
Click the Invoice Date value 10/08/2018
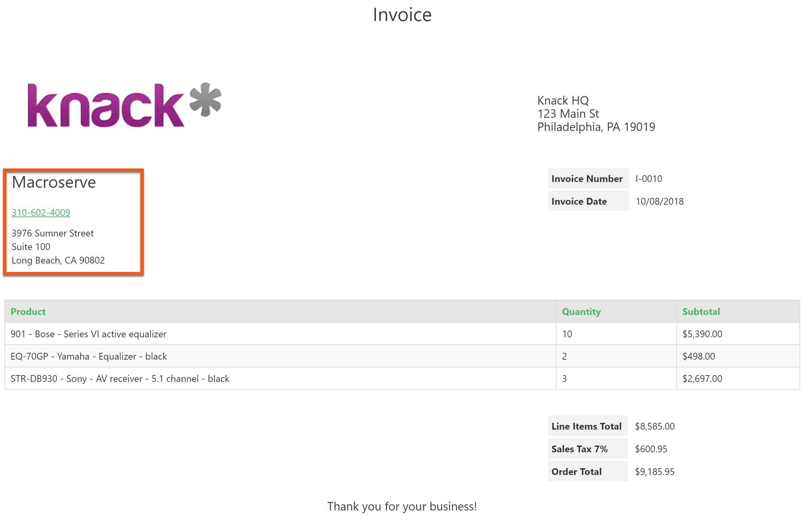pyautogui.click(x=659, y=201)
